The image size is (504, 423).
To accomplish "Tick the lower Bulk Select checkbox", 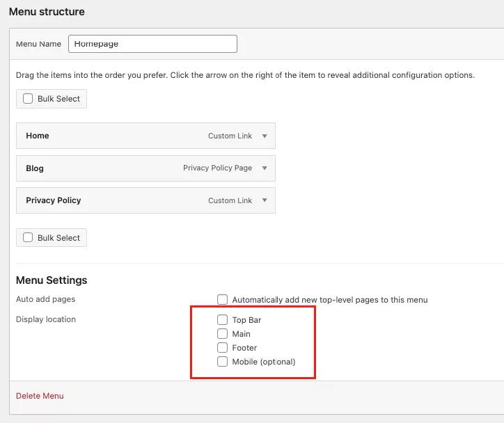I will click(28, 237).
